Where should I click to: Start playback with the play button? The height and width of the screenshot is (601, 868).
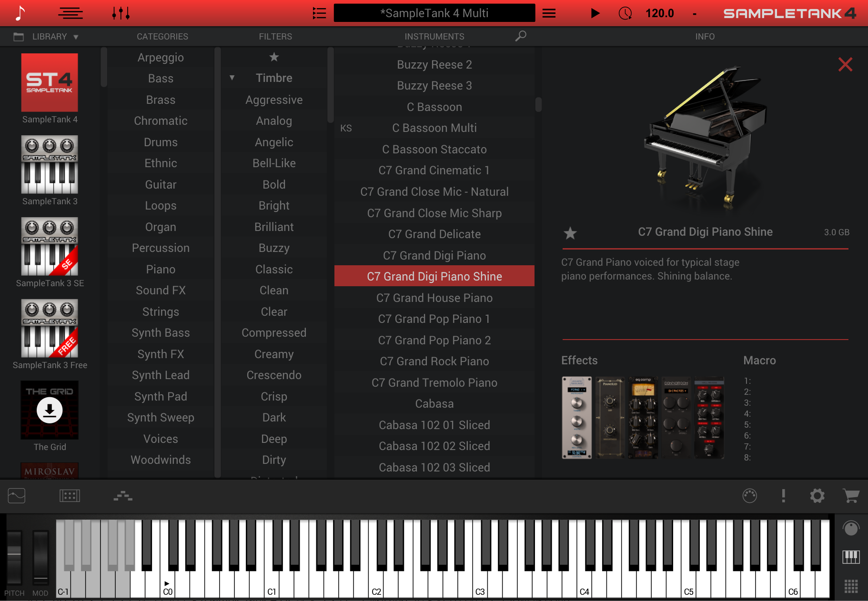click(595, 13)
